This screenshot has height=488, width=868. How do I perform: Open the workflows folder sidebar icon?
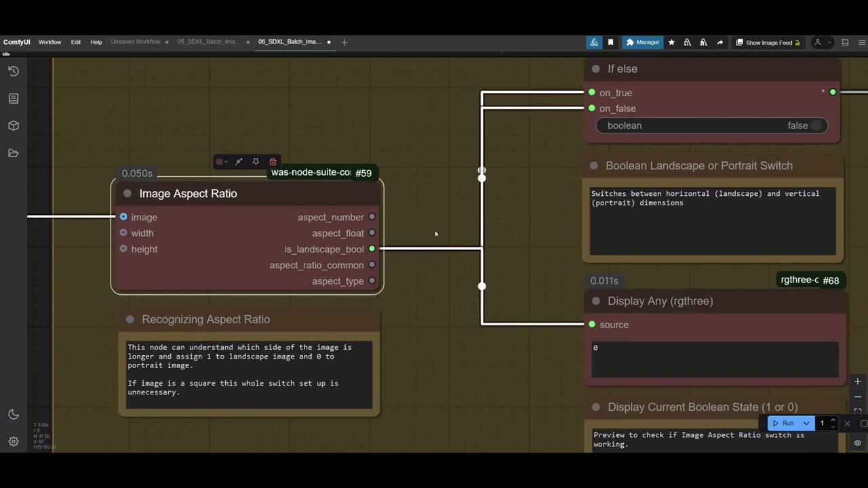point(14,153)
